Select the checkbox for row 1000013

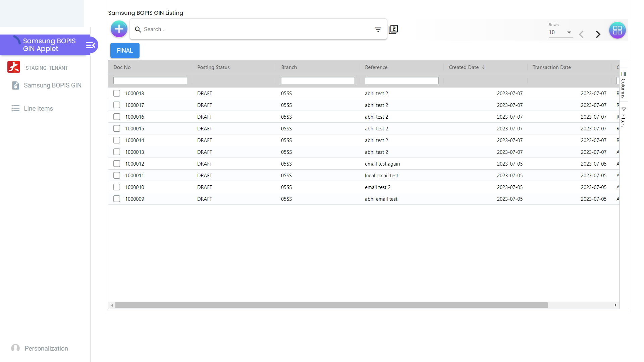pyautogui.click(x=117, y=152)
